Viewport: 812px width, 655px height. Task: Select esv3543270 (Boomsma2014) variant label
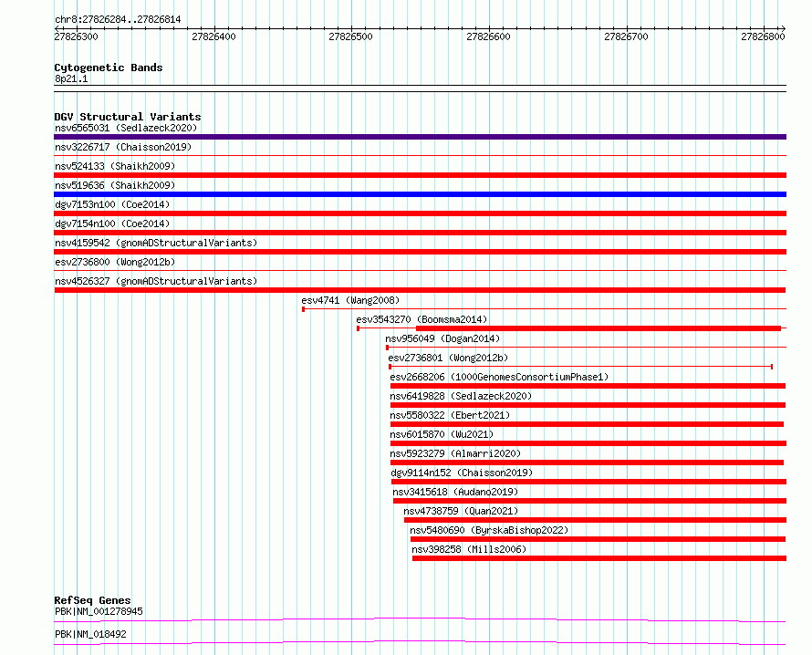coord(422,319)
